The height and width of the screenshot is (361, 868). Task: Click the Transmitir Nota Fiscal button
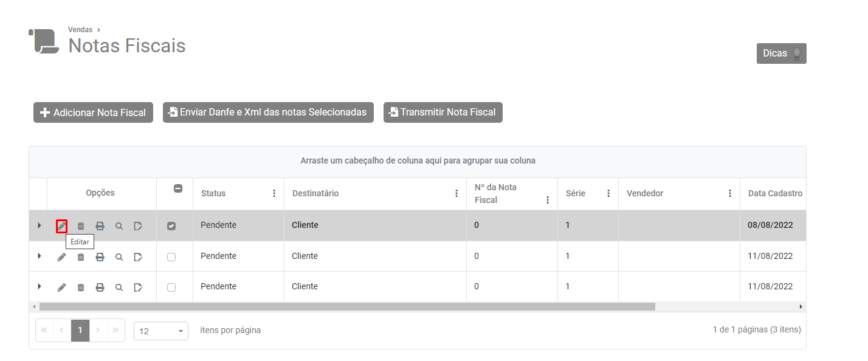[443, 112]
